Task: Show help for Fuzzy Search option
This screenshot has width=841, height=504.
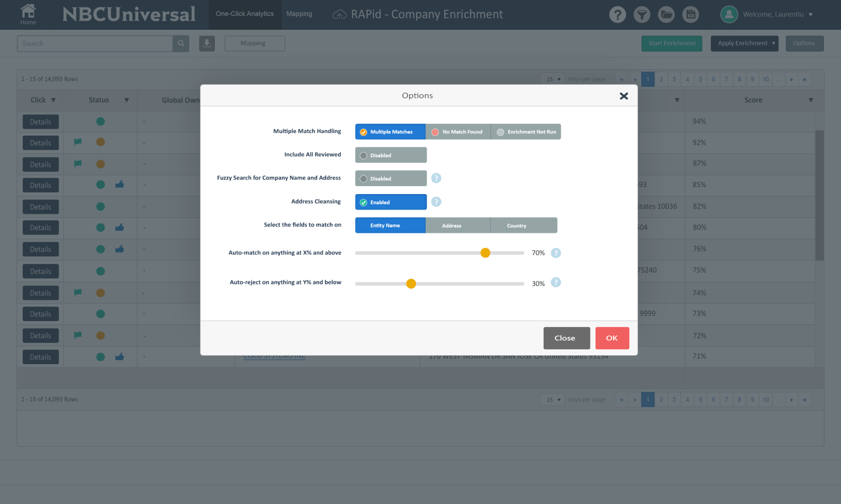Action: (x=436, y=178)
